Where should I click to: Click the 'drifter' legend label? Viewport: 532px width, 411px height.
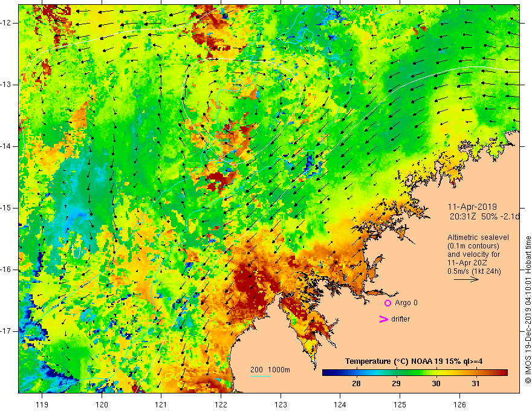(x=400, y=319)
